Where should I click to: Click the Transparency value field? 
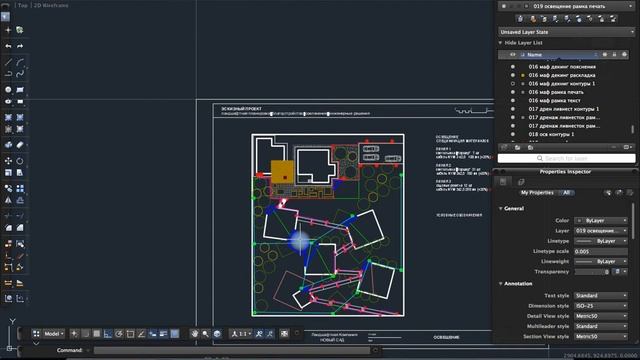(x=593, y=271)
